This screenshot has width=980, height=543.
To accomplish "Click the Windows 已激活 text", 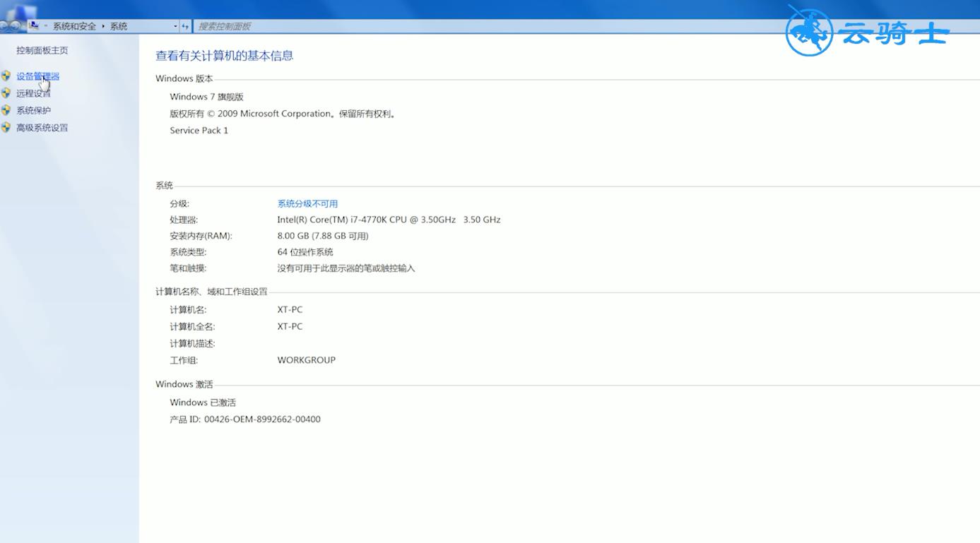I will tap(203, 402).
